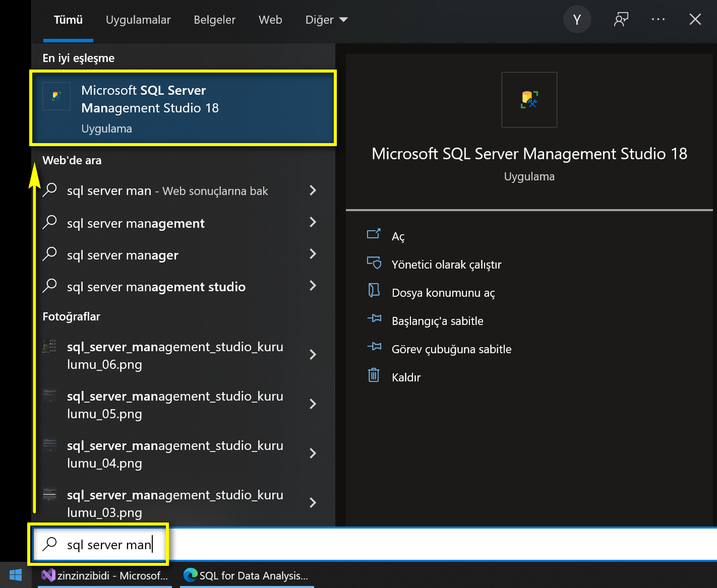Viewport: 717px width, 588px height.
Task: Click search icon beside 'sql server manager'
Action: click(49, 254)
